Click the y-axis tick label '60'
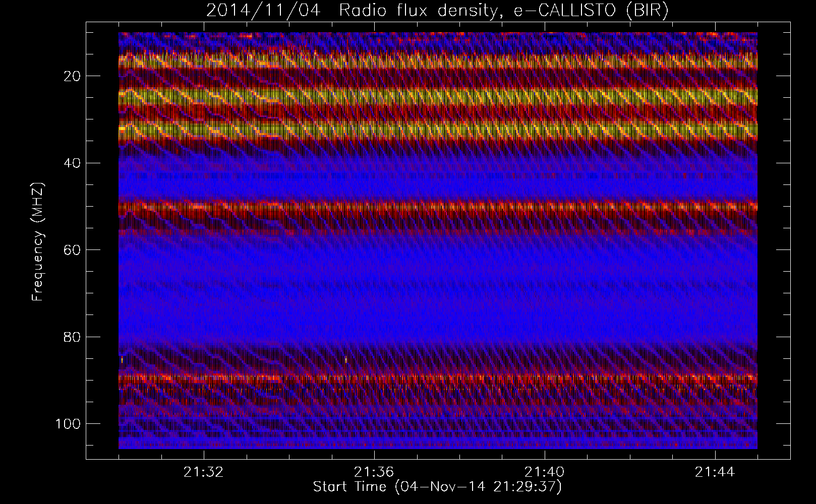Viewport: 816px width, 504px height. click(72, 250)
